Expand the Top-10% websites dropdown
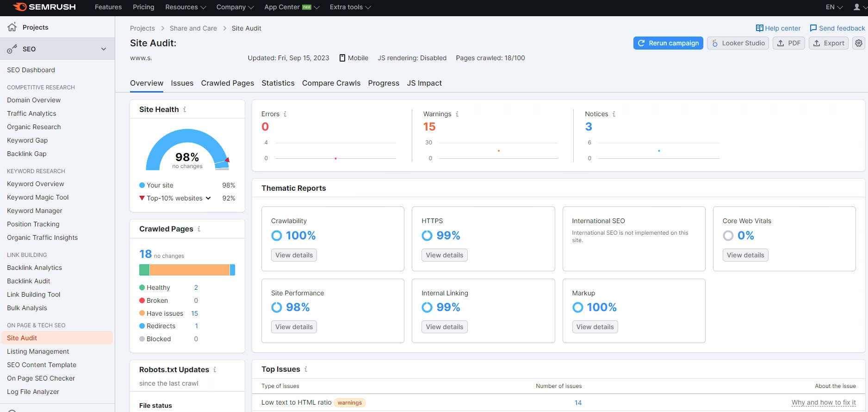The height and width of the screenshot is (412, 868). [208, 198]
